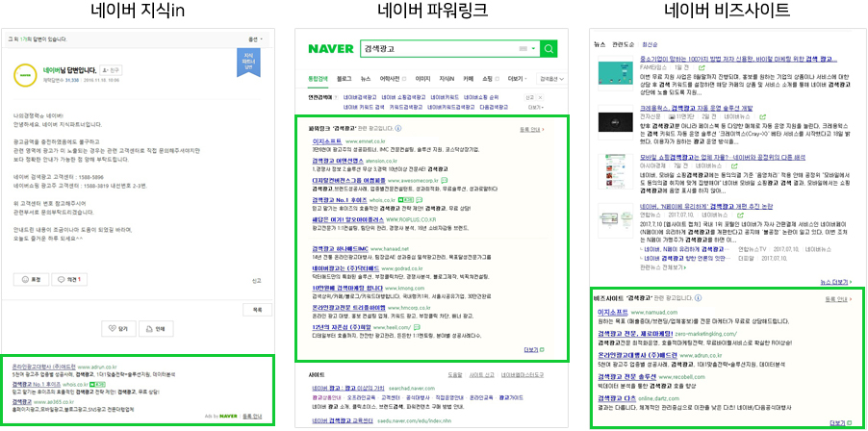This screenshot has width=868, height=431.
Task: Open the 검색광고 하나애드IMC link
Action: (339, 249)
